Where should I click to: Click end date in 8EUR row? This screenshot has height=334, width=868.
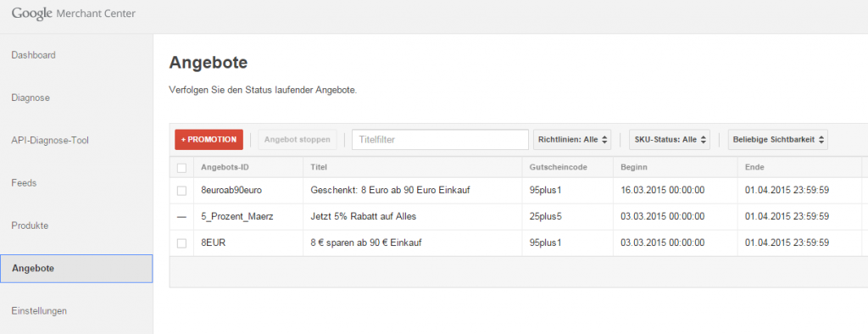click(x=787, y=242)
